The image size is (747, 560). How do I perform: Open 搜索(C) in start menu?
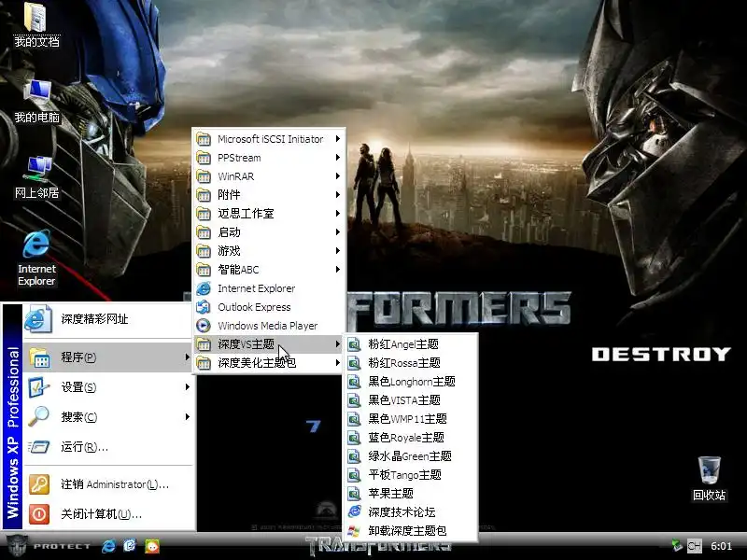pyautogui.click(x=108, y=417)
